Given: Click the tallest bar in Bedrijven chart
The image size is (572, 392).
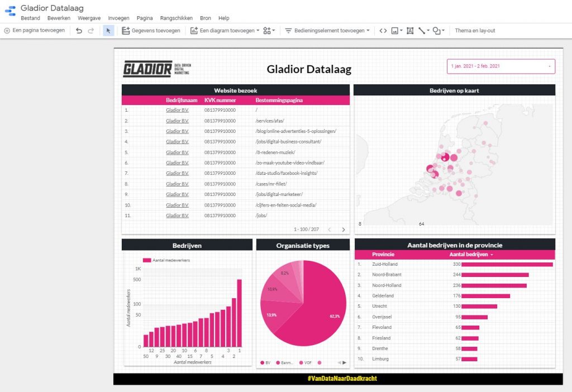Looking at the screenshot, I should tap(239, 313).
